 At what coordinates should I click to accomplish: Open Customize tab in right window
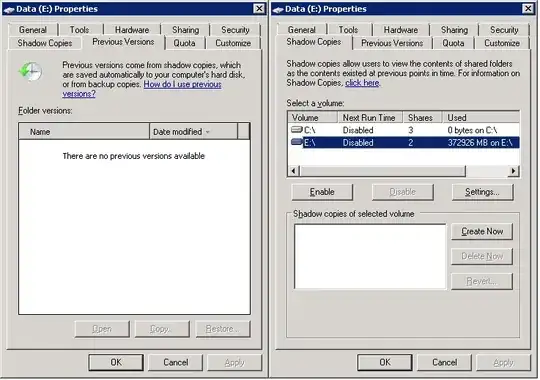pyautogui.click(x=502, y=43)
